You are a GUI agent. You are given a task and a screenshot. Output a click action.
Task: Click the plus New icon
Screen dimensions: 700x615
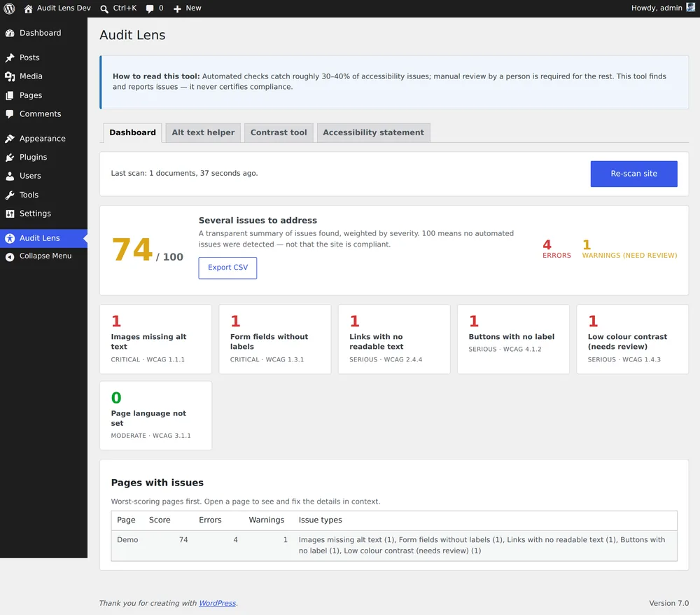(x=177, y=8)
